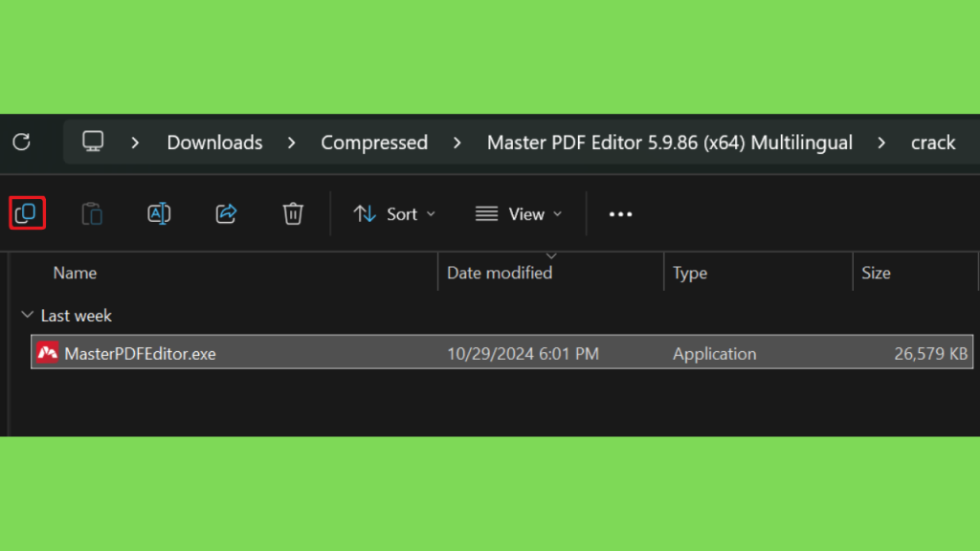Click the Rename icon
Image resolution: width=980 pixels, height=551 pixels.
pos(159,213)
